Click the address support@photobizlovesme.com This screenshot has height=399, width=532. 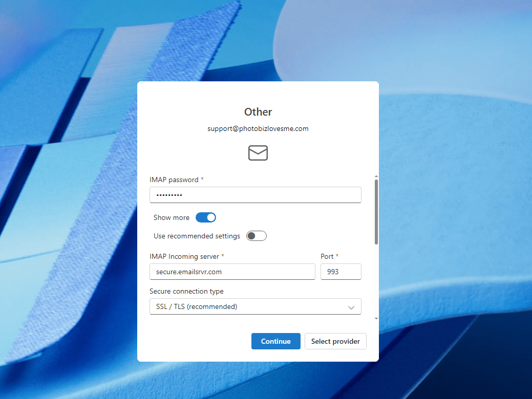[258, 128]
